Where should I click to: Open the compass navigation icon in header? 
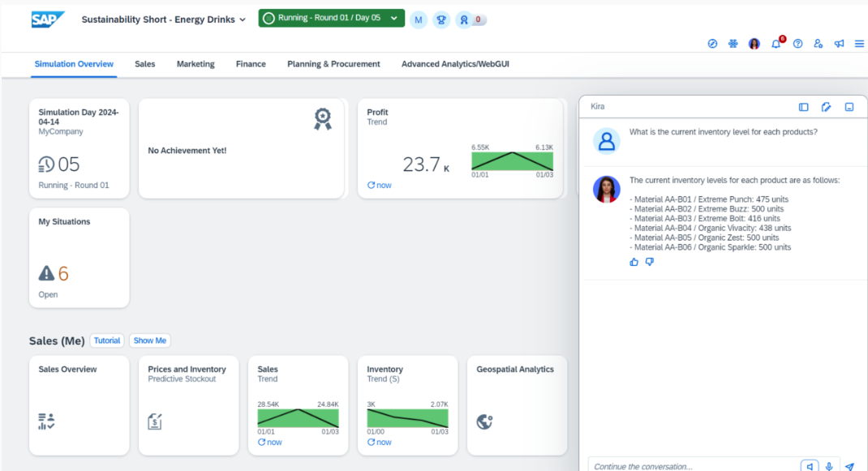click(712, 44)
